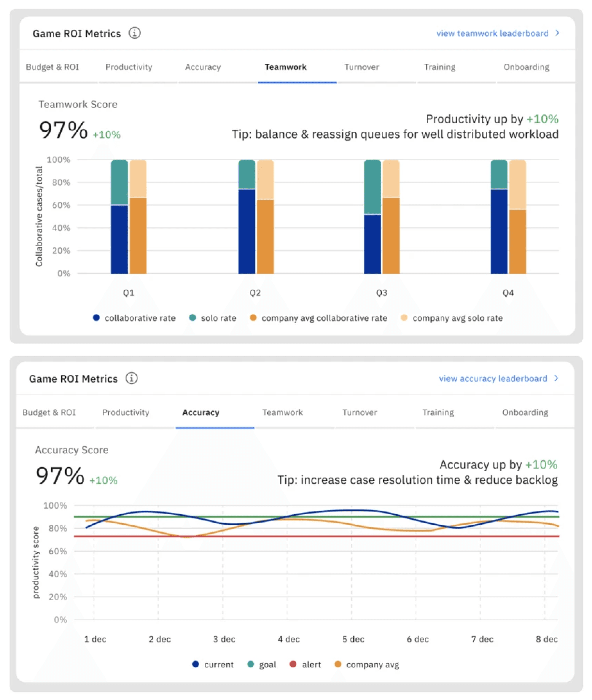Click the chevron beside view accuracy leaderboard

coord(556,378)
